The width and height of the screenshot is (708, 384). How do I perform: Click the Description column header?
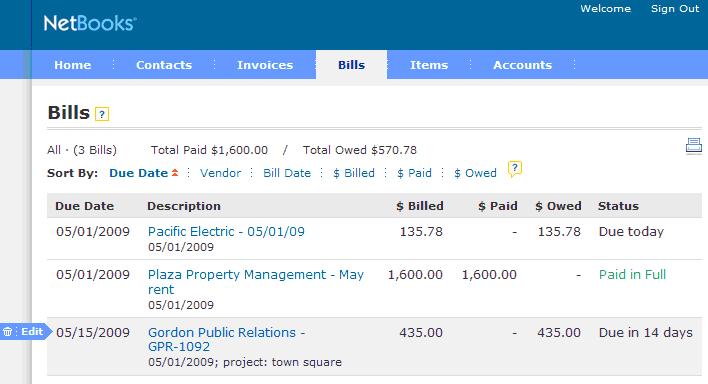pyautogui.click(x=184, y=206)
